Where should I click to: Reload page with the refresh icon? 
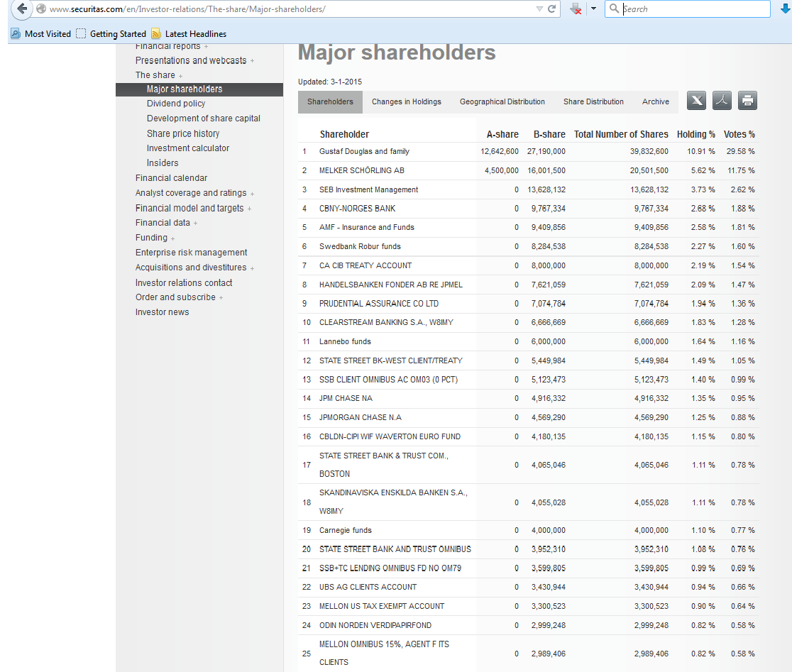pos(552,9)
